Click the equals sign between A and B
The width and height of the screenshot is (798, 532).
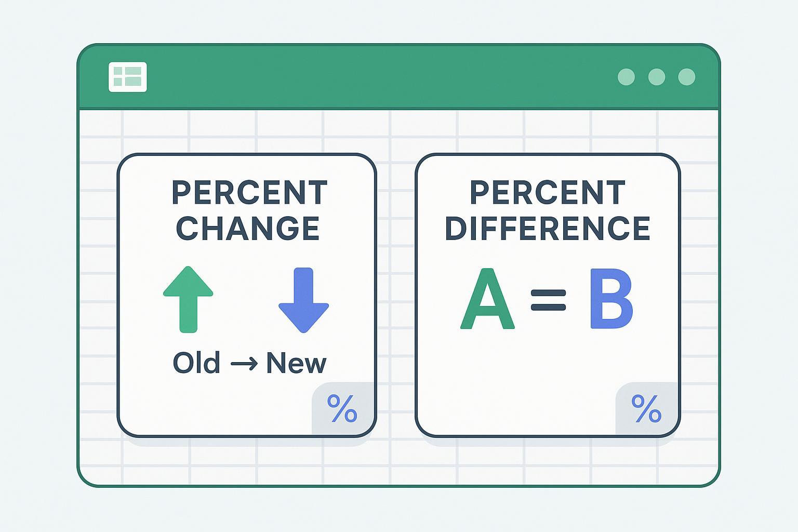548,300
